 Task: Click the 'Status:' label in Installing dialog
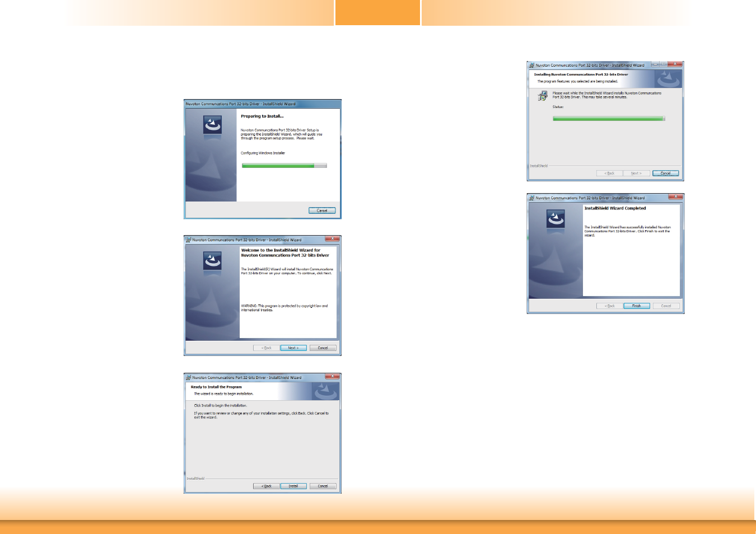558,106
